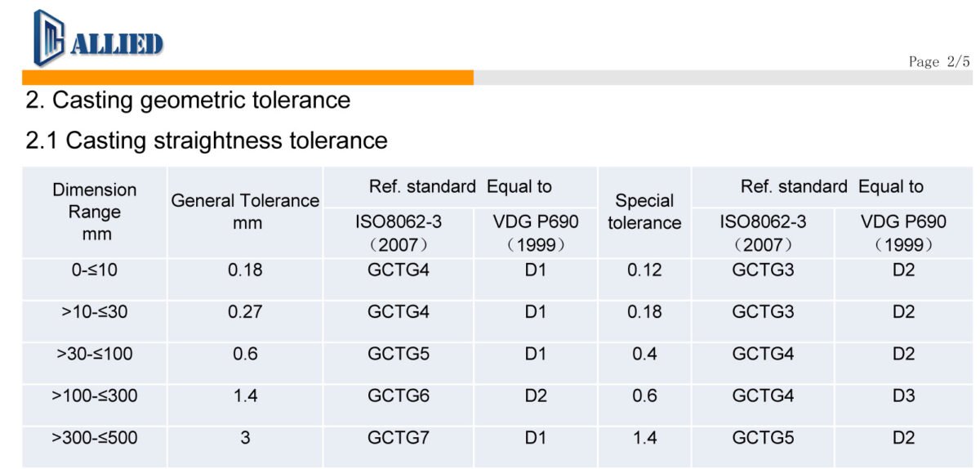Click the 'D3' cell
Viewport: 980px width, 469px height.
click(903, 395)
